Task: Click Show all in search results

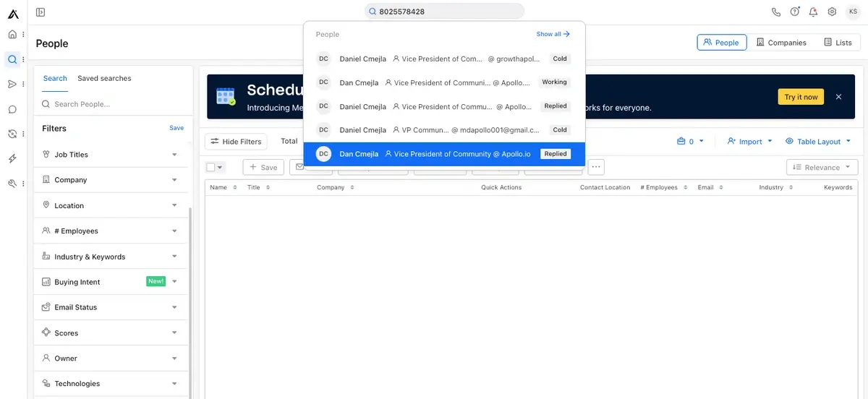Action: click(553, 34)
